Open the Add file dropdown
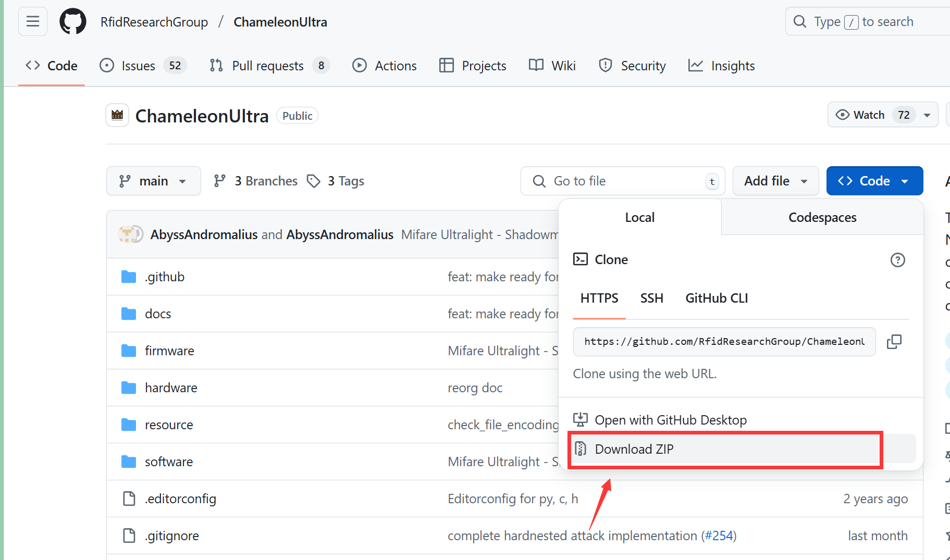This screenshot has width=950, height=560. tap(775, 181)
